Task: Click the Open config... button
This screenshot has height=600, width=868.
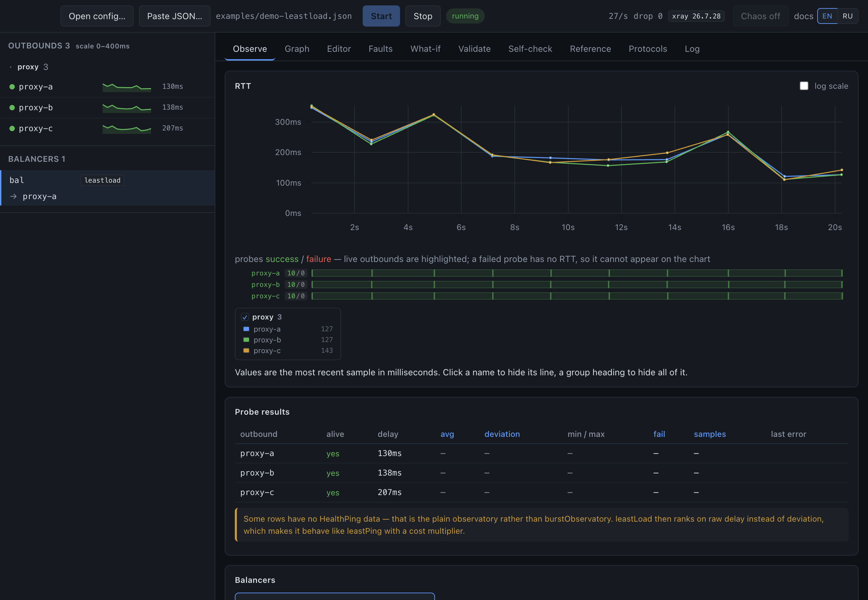Action: point(97,16)
